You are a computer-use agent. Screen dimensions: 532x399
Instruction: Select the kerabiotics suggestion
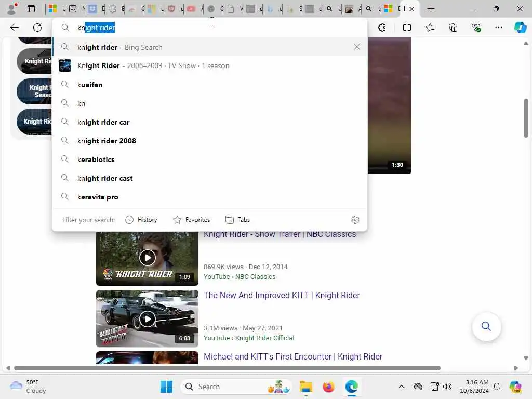210,159
